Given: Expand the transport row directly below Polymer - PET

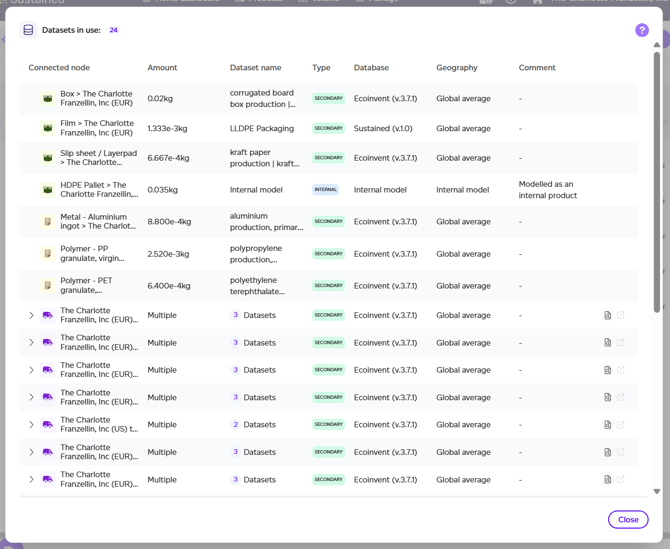Looking at the screenshot, I should (x=31, y=315).
